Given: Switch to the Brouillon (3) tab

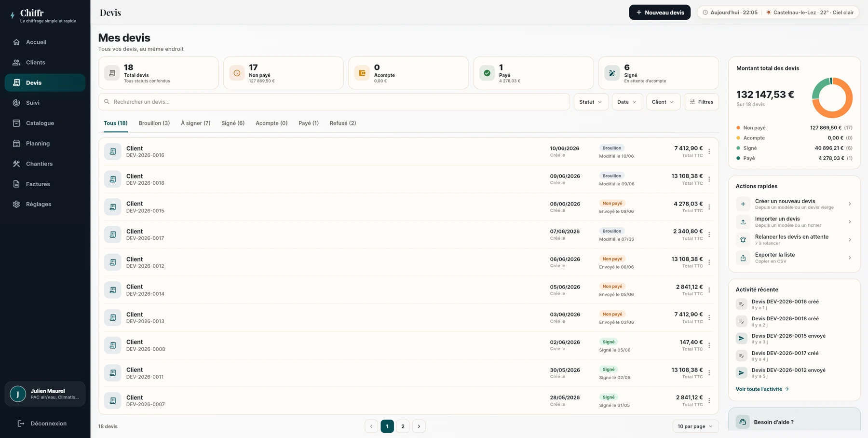Looking at the screenshot, I should pos(154,123).
